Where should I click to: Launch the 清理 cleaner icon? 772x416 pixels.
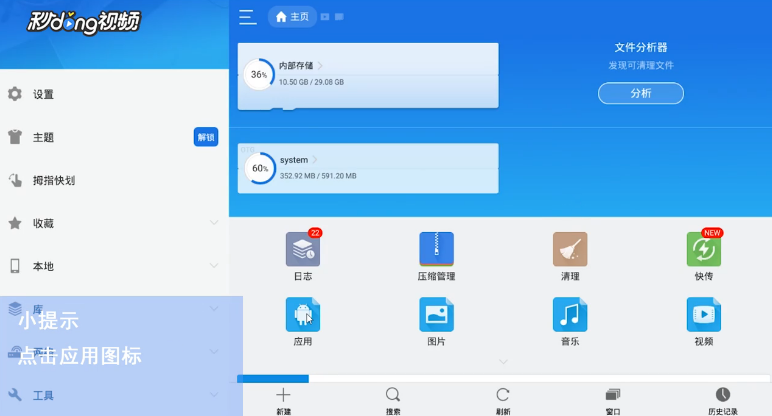click(570, 249)
